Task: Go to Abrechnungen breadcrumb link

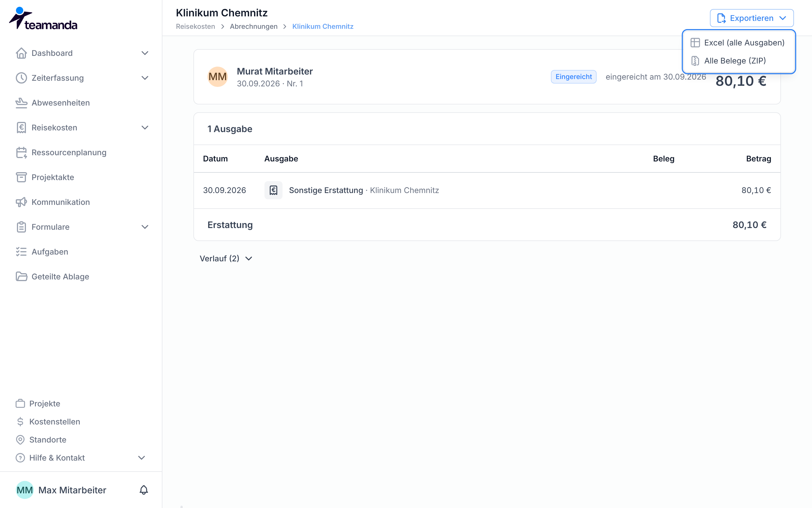Action: pos(254,27)
